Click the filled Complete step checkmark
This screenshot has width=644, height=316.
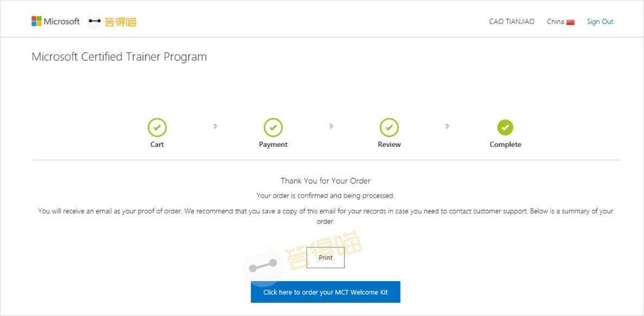point(505,128)
